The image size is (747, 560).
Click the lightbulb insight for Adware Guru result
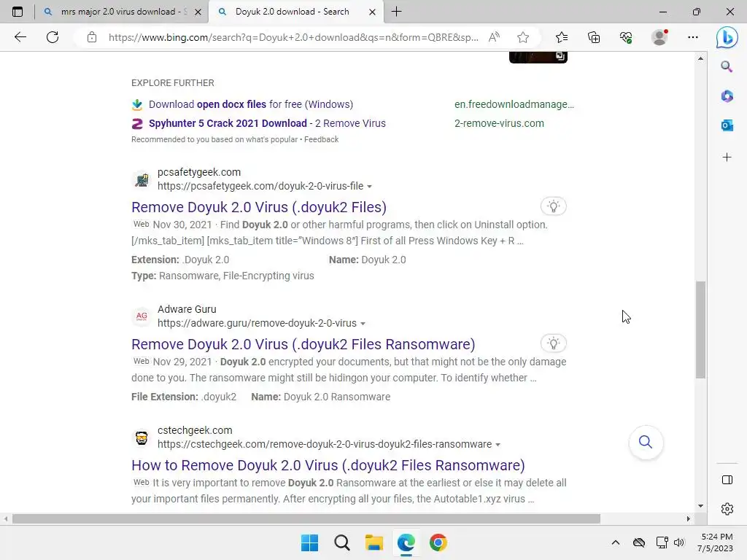click(553, 343)
